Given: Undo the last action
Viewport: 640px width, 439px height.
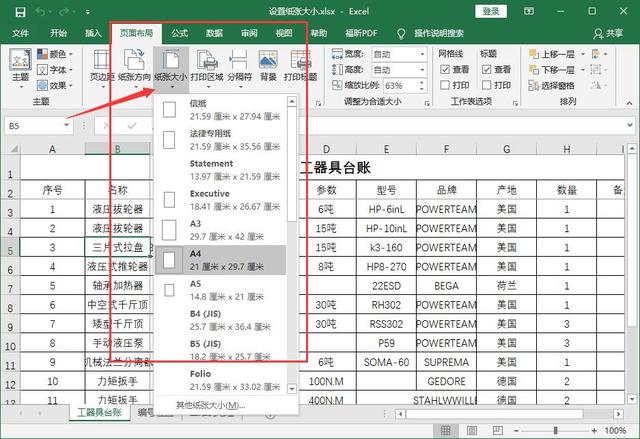Looking at the screenshot, I should point(40,12).
